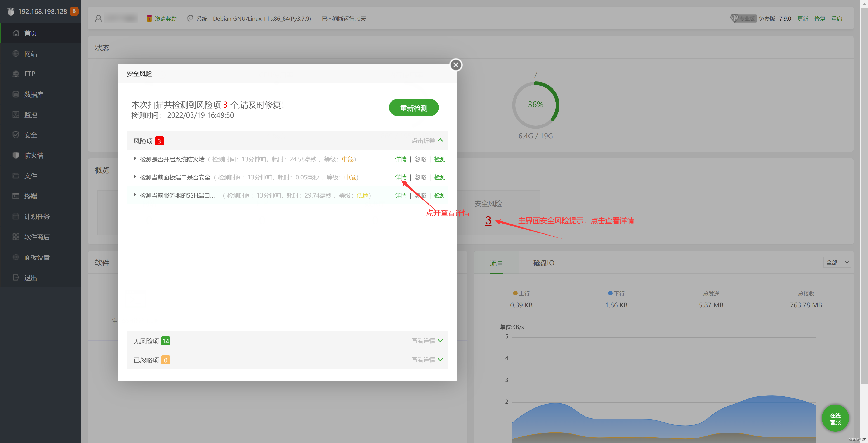
Task: Click the 重新检测 button
Action: tap(413, 108)
